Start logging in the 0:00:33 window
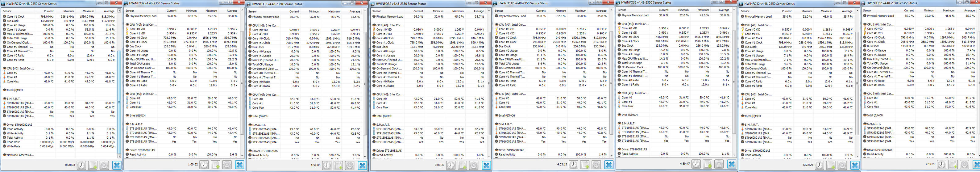 tap(93, 165)
